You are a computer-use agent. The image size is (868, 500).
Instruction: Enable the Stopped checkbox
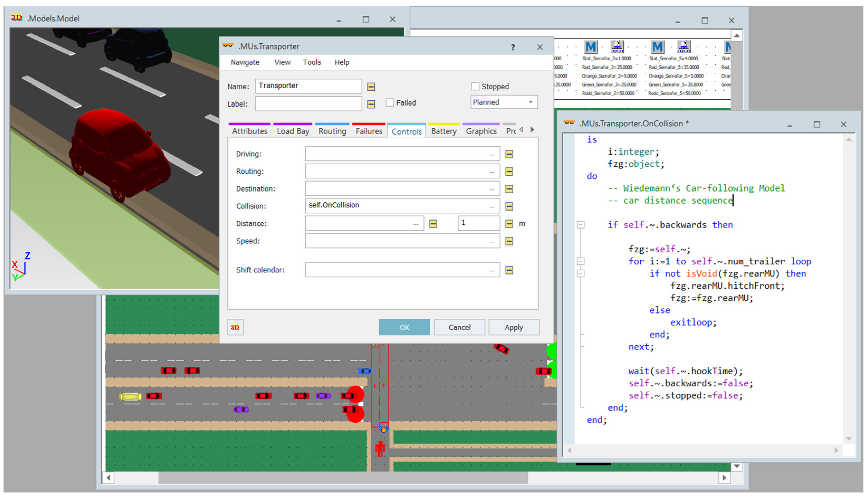(475, 86)
